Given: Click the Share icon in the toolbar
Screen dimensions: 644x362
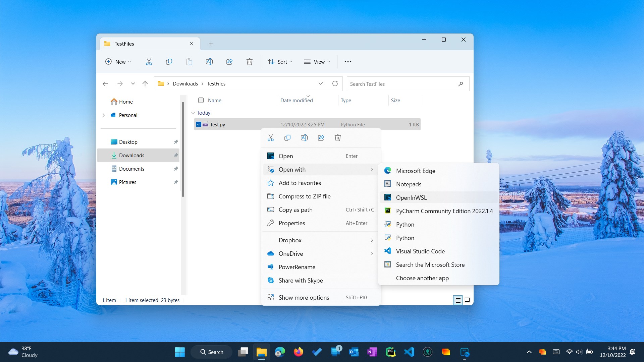Looking at the screenshot, I should tap(229, 62).
